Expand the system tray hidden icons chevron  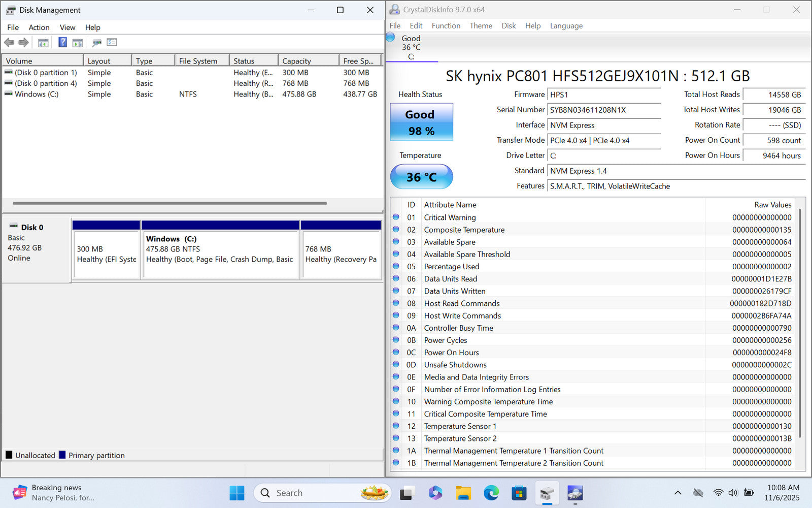coord(678,493)
